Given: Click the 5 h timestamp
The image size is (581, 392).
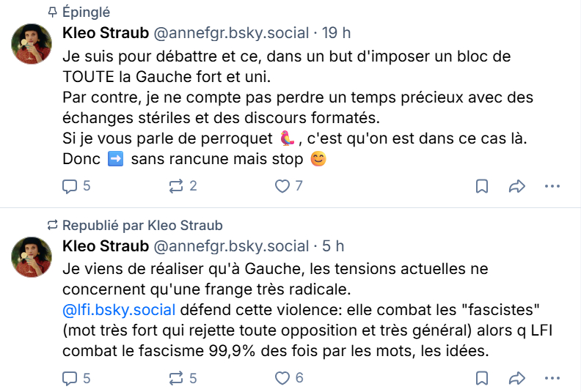Looking at the screenshot, I should [x=333, y=245].
